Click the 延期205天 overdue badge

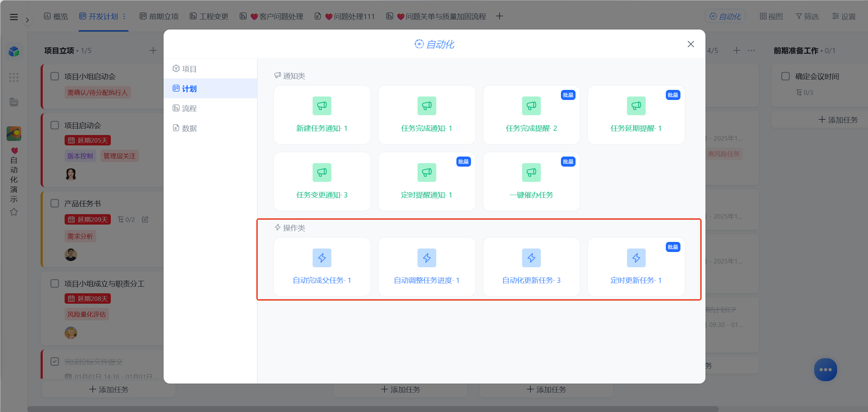[x=88, y=140]
